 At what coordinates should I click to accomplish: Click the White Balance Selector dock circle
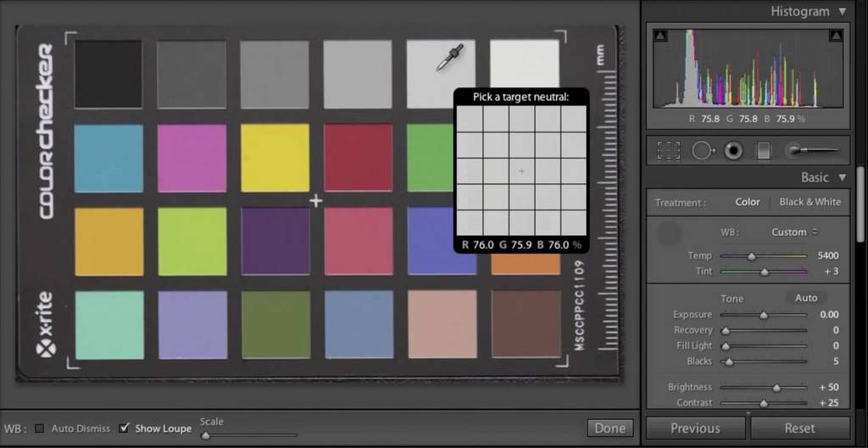pyautogui.click(x=669, y=234)
